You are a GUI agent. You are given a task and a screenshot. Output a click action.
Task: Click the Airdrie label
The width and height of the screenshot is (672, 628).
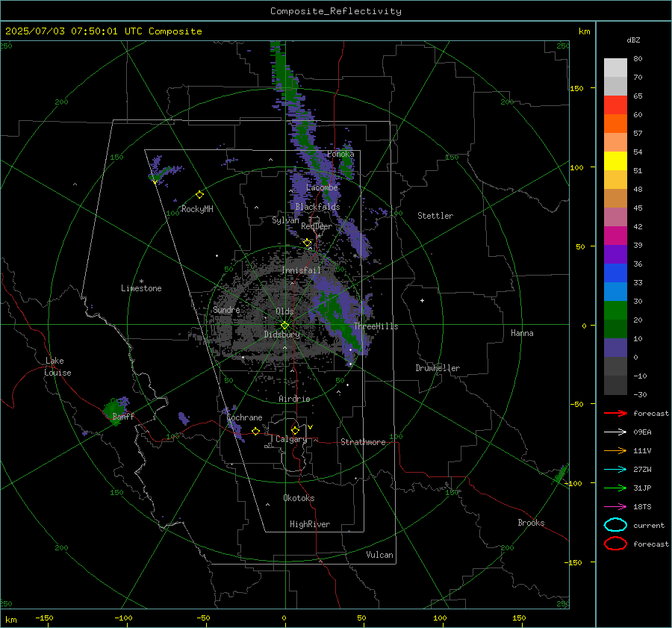[x=294, y=399]
